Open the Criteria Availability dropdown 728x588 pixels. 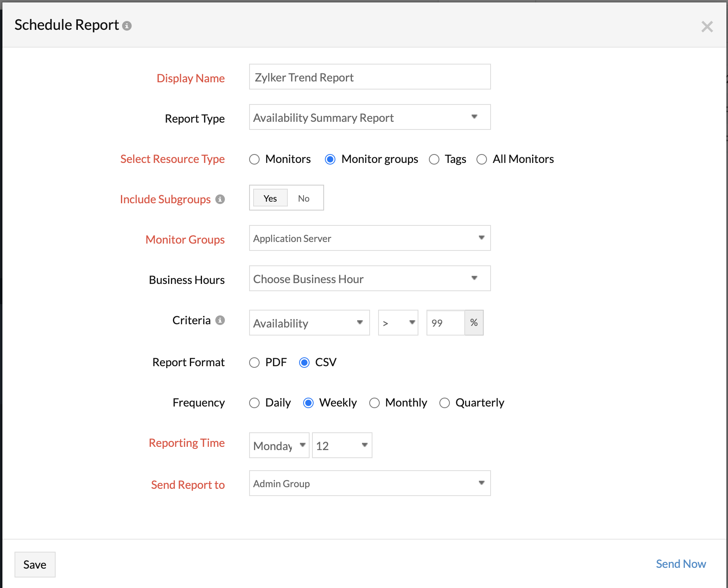tap(309, 323)
